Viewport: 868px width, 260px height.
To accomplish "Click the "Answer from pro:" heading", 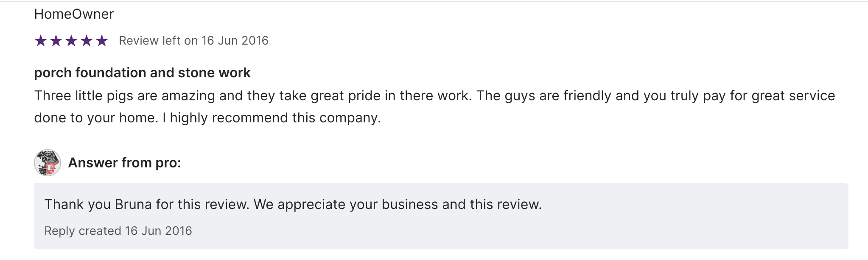I will coord(124,163).
